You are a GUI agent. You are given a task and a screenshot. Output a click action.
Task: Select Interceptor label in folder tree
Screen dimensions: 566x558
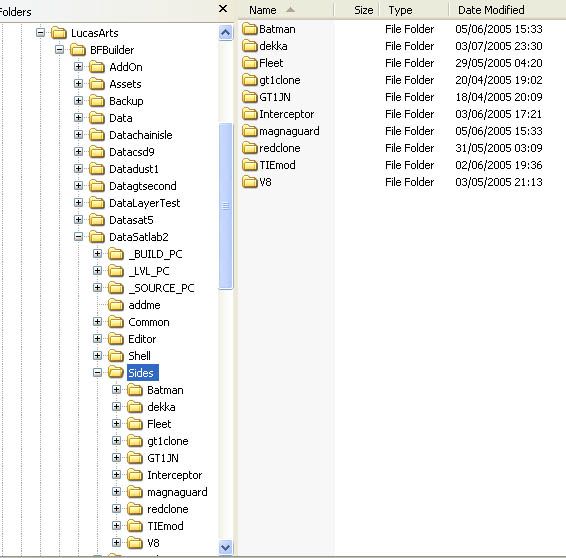pyautogui.click(x=175, y=475)
